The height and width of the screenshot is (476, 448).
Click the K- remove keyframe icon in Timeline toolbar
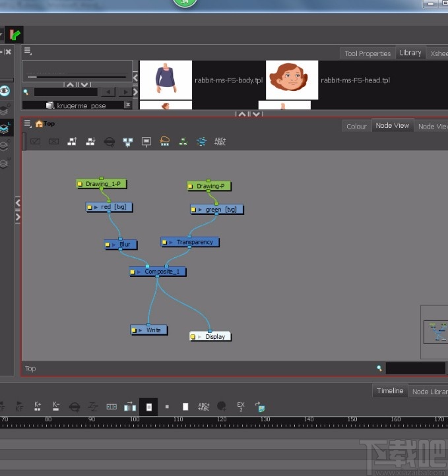click(56, 406)
